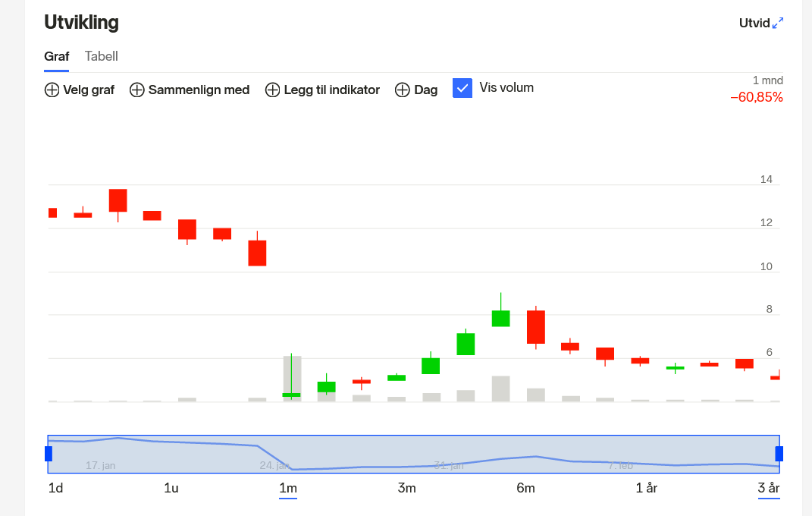This screenshot has height=516, width=812.
Task: Click the plus icon next to Dag
Action: point(403,90)
